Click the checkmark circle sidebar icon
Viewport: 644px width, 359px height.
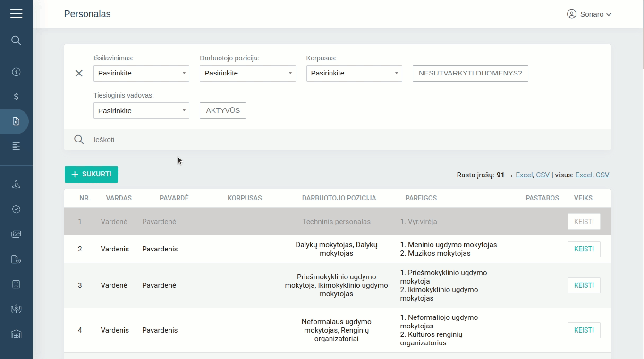(16, 209)
